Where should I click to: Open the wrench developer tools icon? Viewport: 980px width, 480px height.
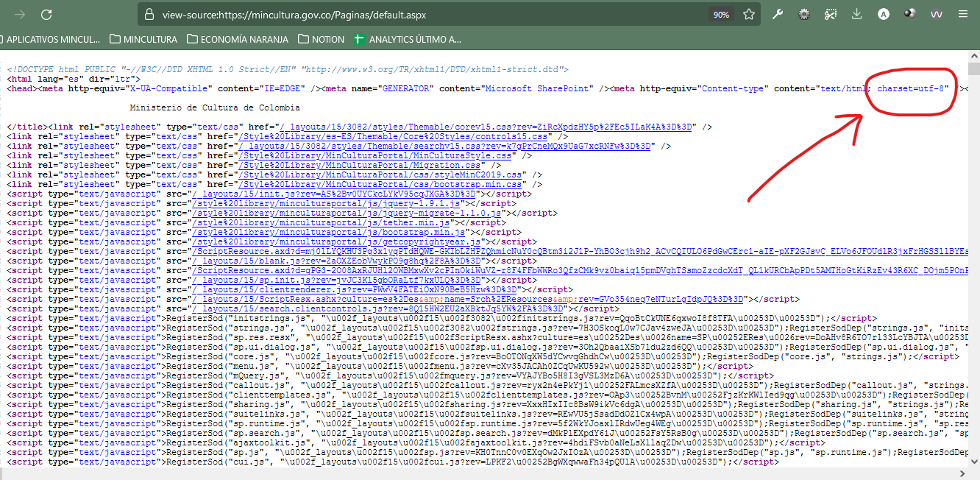click(x=778, y=14)
